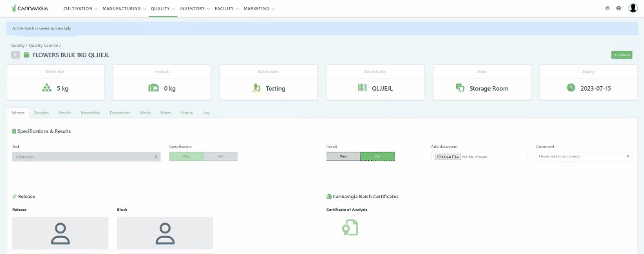The image size is (644, 254).
Task: Click the Expiry clock icon
Action: (x=571, y=88)
